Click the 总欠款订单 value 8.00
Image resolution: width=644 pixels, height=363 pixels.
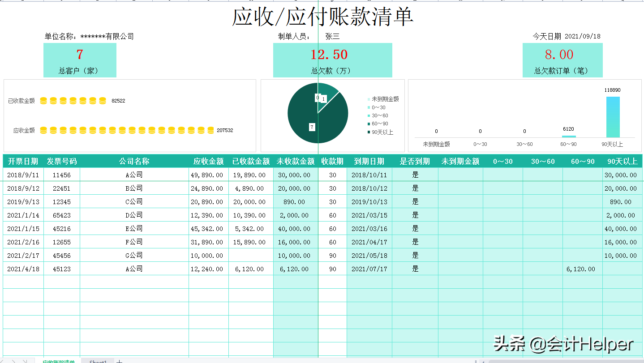tap(559, 55)
